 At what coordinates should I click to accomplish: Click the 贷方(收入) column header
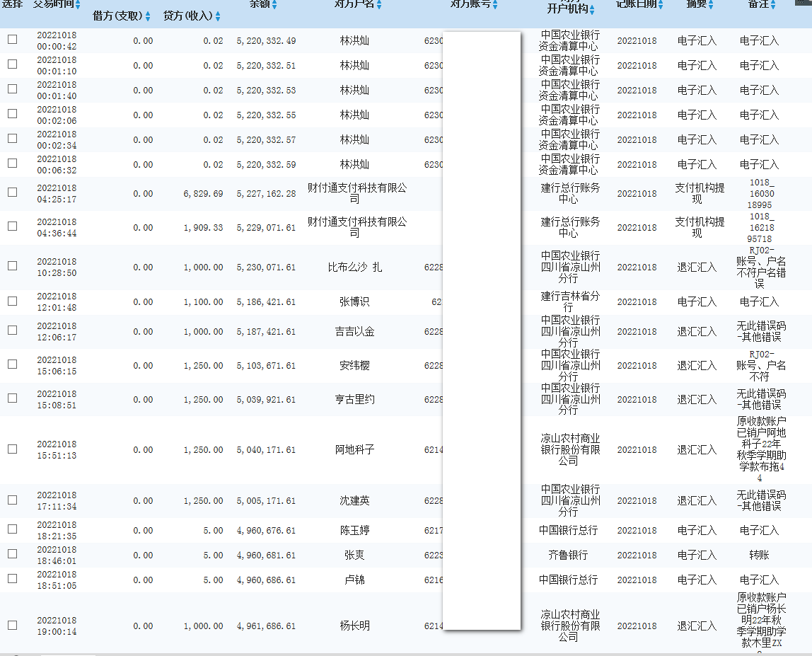[188, 16]
